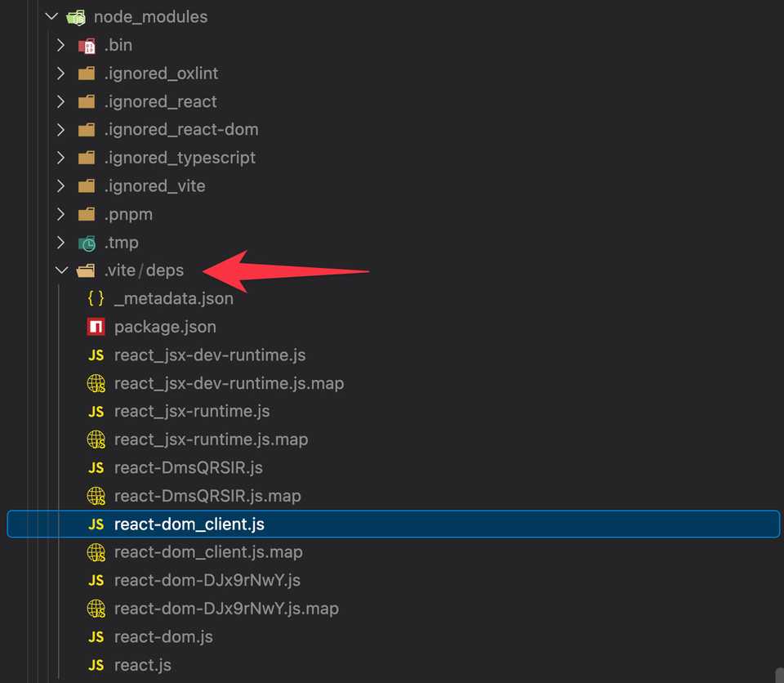Click map icon of react-dom-DJx9rNwY.js.map
784x683 pixels.
96,609
